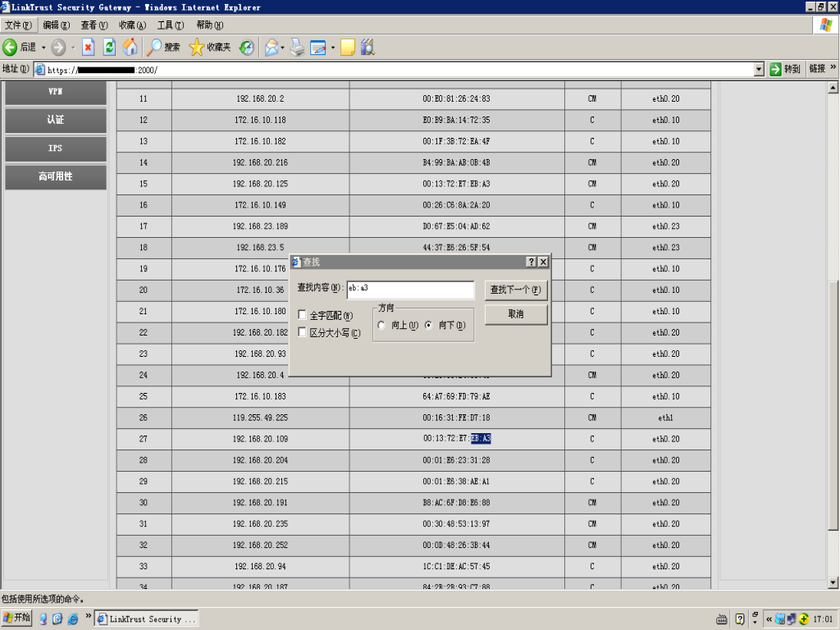Select the search Down direction radio
This screenshot has width=840, height=630.
[x=428, y=325]
